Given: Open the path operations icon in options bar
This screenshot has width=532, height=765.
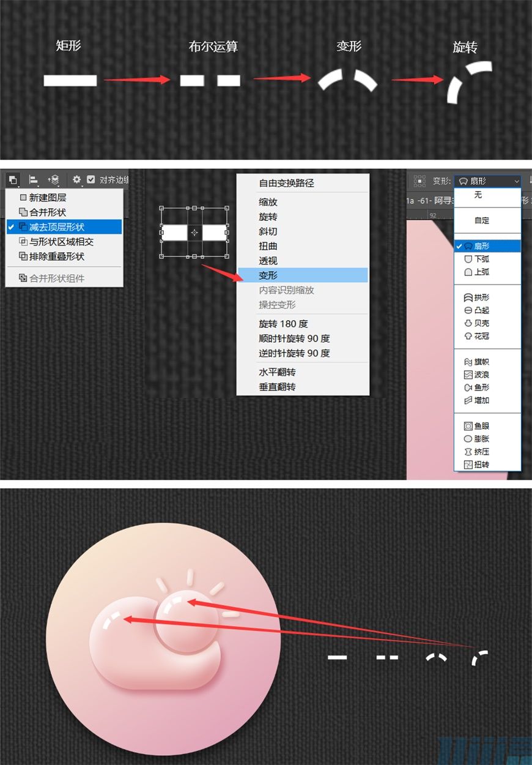Looking at the screenshot, I should 13,180.
